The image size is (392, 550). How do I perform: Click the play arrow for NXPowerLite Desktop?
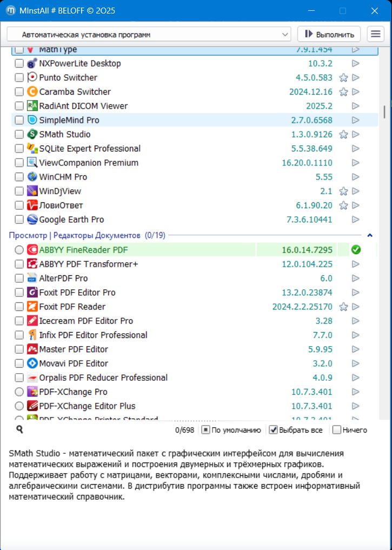[x=355, y=63]
